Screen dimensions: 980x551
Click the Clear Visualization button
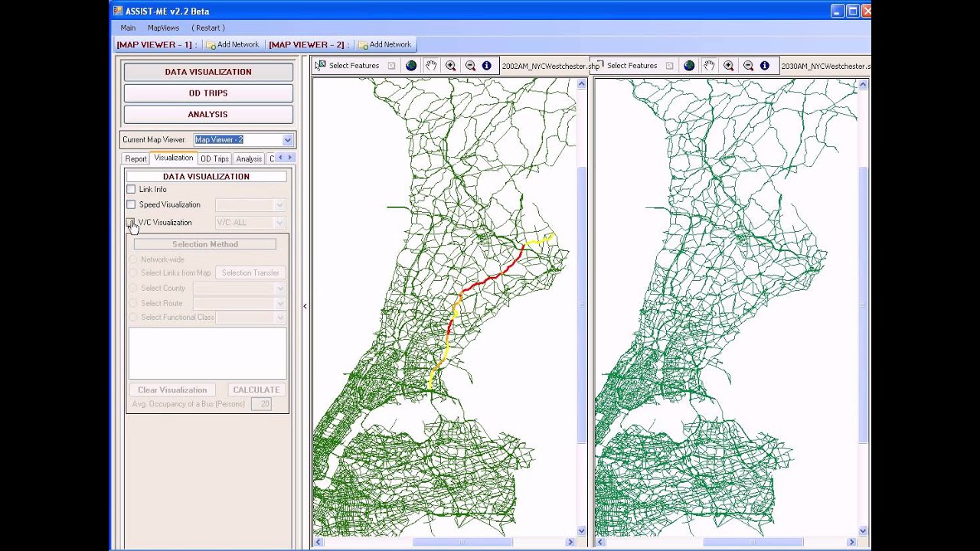(x=172, y=390)
